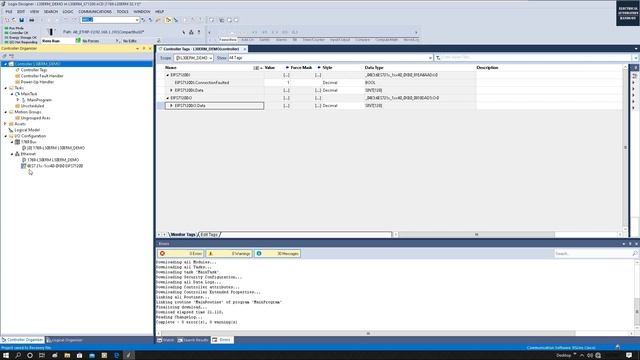This screenshot has height=360, width=640.
Task: Select Ungrouped Axes under Motion Groups
Action: (x=36, y=118)
